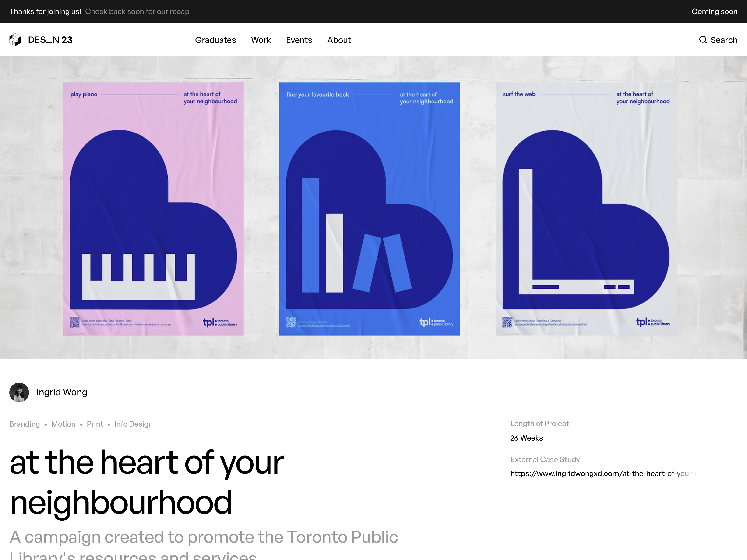Image resolution: width=747 pixels, height=560 pixels.
Task: Go to the Events page
Action: (299, 40)
